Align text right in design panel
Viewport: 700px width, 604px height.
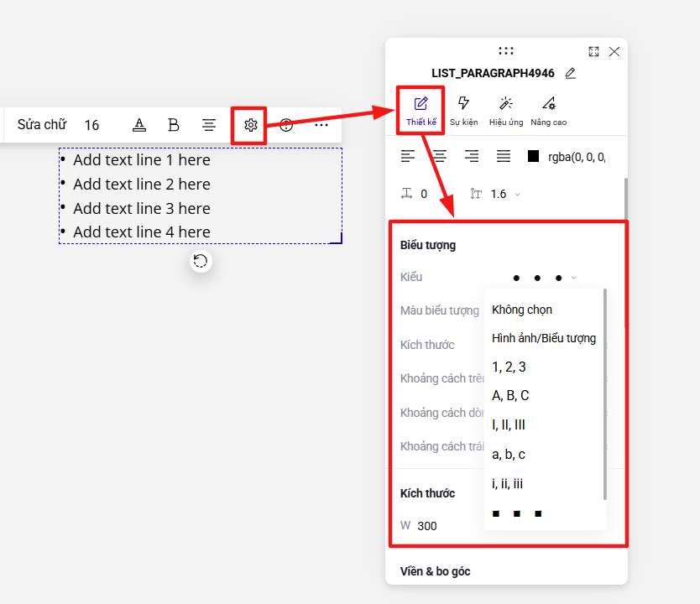click(472, 156)
